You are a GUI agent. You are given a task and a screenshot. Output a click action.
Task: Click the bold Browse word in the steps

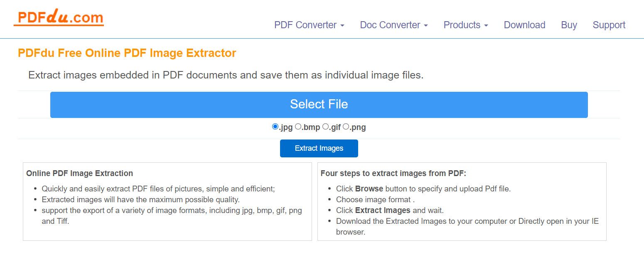[369, 189]
